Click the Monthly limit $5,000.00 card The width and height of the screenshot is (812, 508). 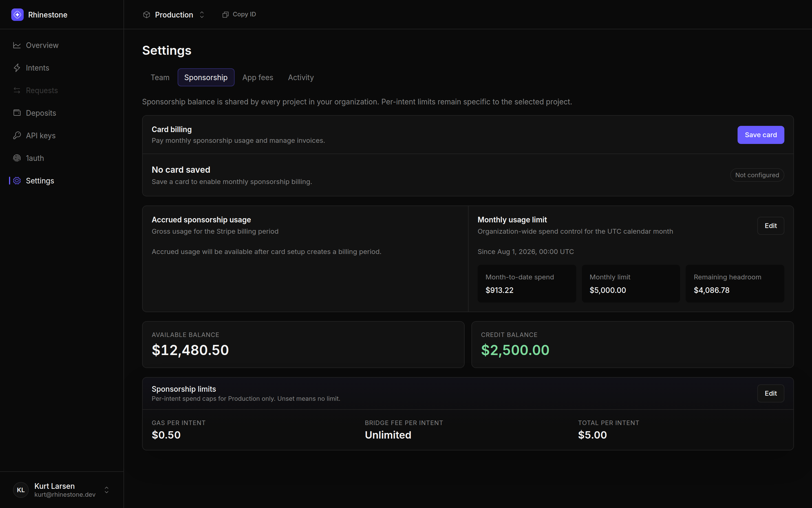pos(631,284)
